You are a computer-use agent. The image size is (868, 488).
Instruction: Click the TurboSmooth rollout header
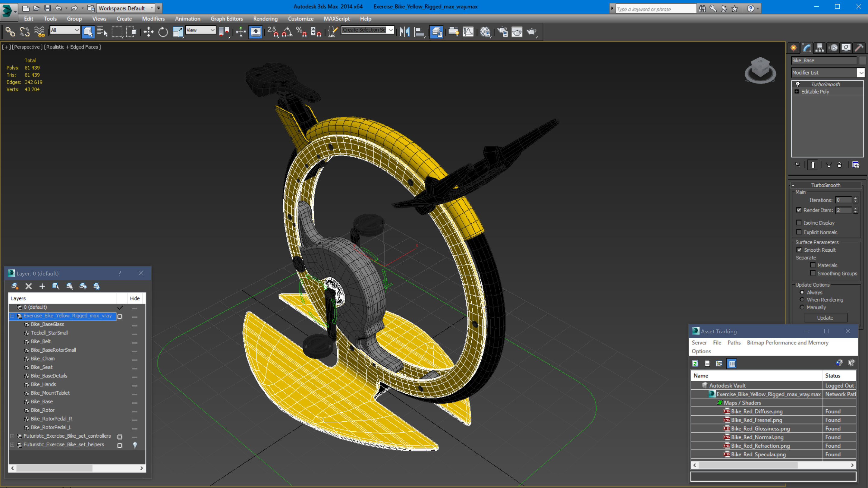coord(826,185)
